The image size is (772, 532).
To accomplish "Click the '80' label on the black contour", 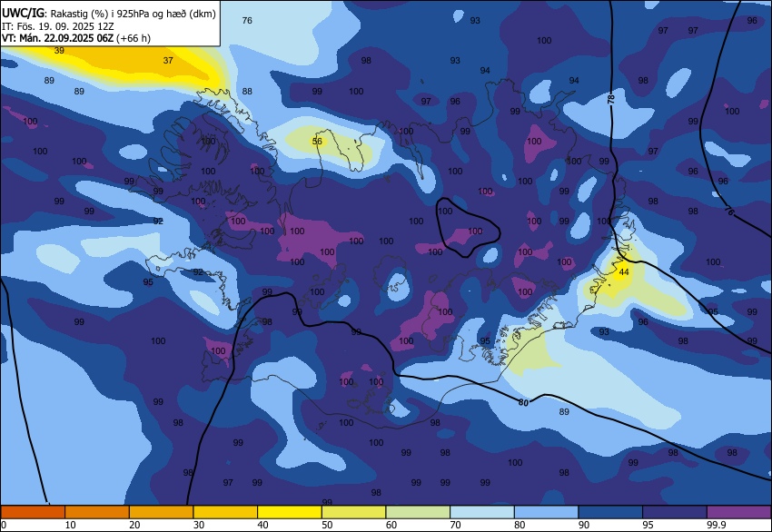I will (x=523, y=402).
